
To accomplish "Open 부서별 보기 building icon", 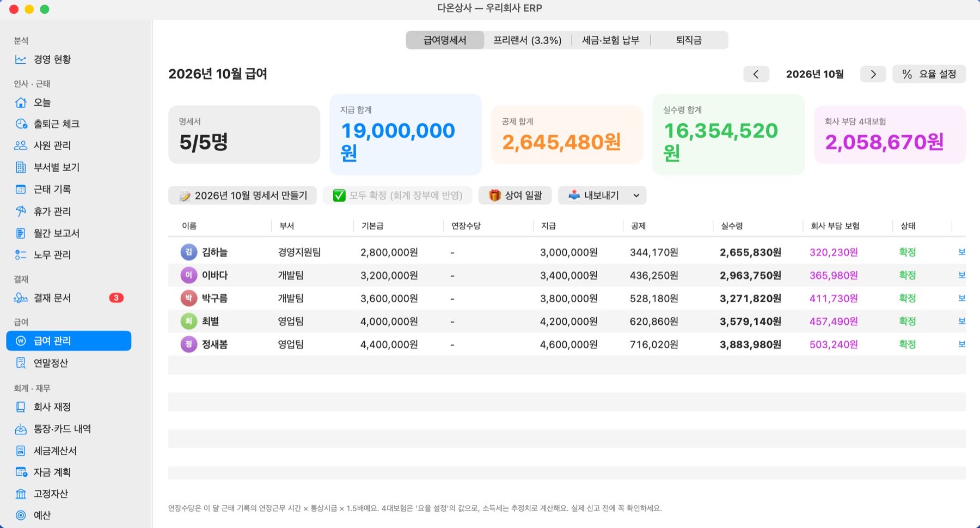I will (21, 167).
